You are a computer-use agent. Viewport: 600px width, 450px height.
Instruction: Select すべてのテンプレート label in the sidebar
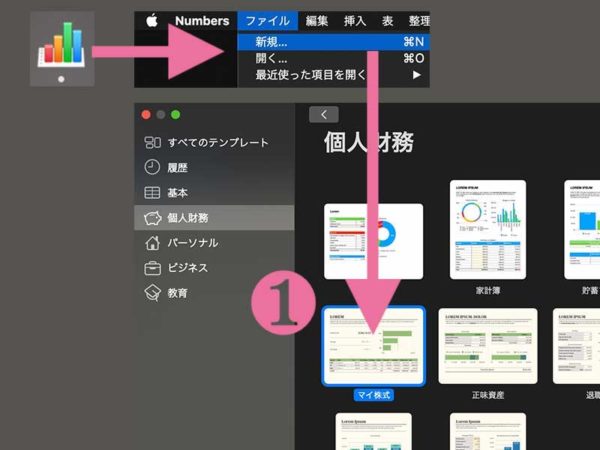point(218,143)
